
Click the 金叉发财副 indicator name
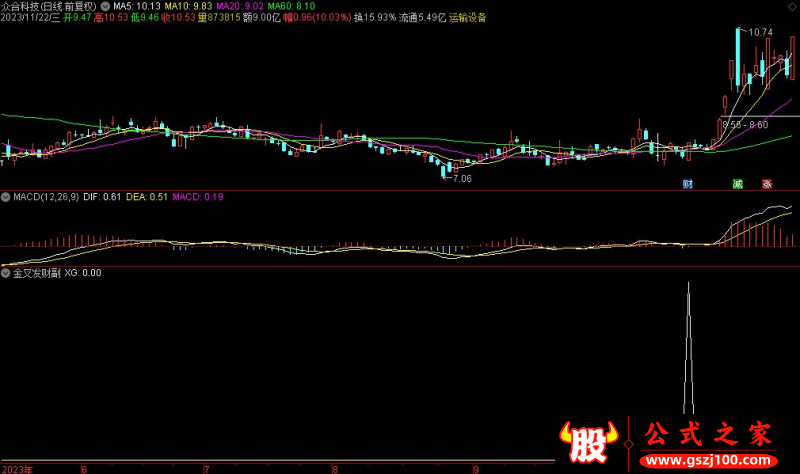coord(37,273)
